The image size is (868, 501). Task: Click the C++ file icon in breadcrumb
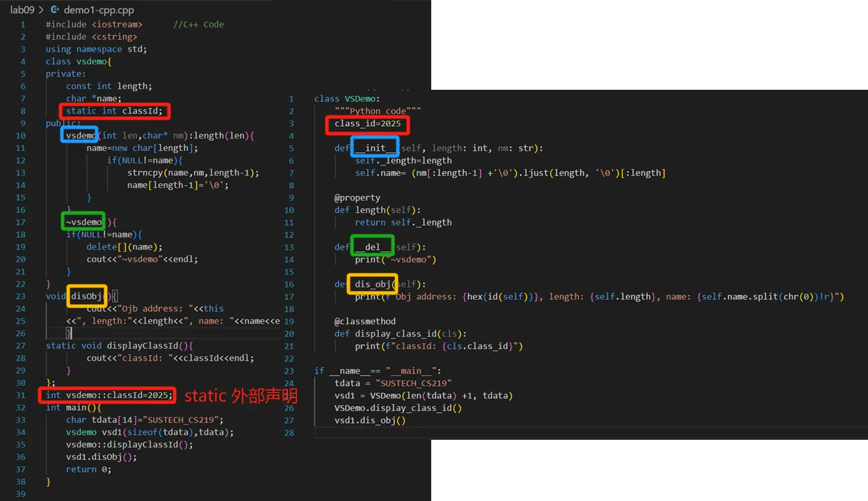(x=55, y=10)
